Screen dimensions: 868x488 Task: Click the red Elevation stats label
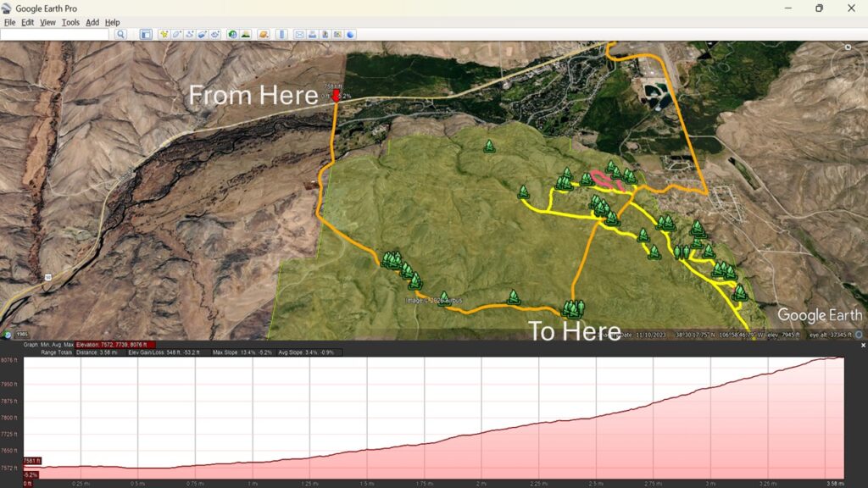[114, 345]
